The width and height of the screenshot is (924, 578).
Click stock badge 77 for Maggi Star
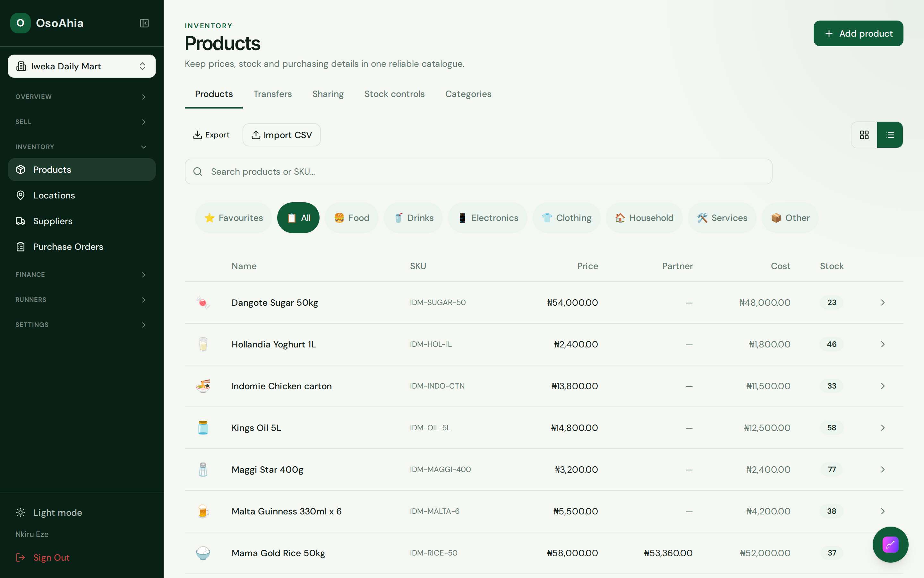[832, 469]
